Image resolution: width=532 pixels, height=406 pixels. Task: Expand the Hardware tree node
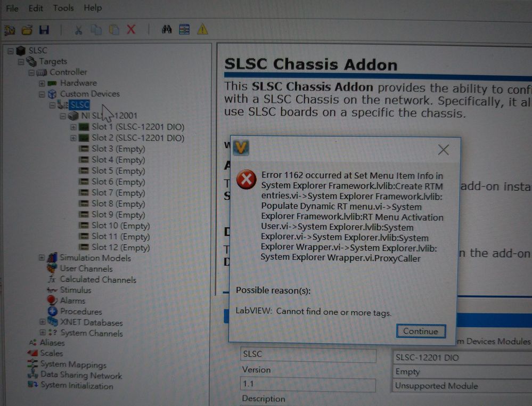pyautogui.click(x=42, y=83)
